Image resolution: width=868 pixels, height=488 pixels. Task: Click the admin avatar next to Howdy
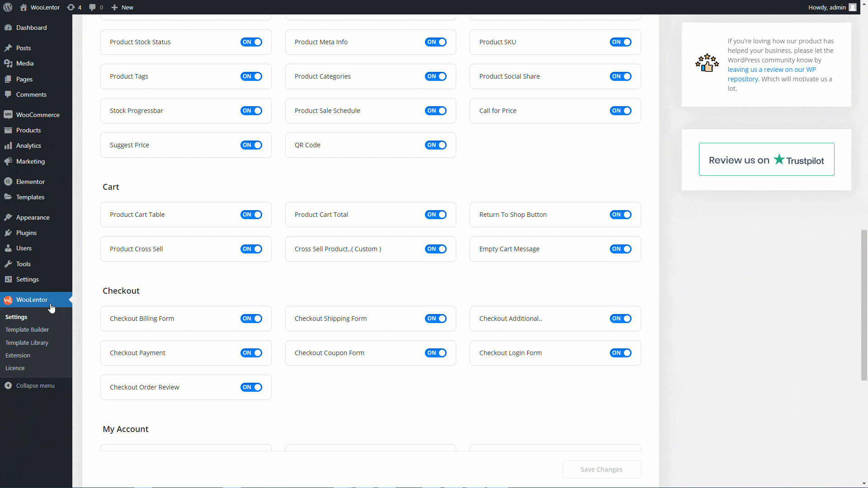click(853, 7)
